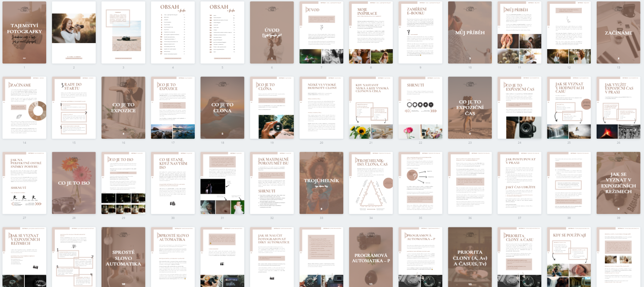Select 'Jak využít expoziční čas v praxi' page
Image resolution: width=644 pixels, height=287 pixels.
pos(619,108)
